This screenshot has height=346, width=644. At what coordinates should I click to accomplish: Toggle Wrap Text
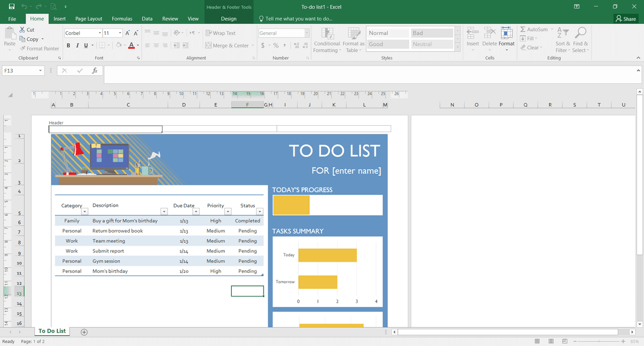pyautogui.click(x=221, y=33)
